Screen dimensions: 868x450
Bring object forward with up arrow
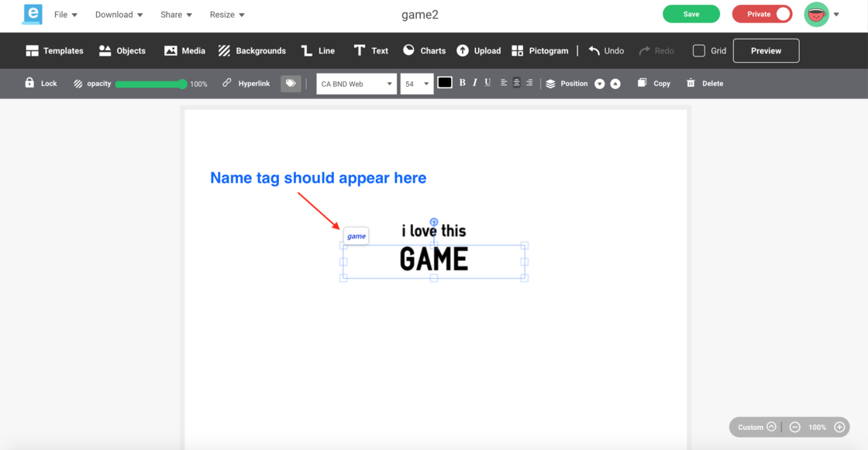[x=615, y=84]
